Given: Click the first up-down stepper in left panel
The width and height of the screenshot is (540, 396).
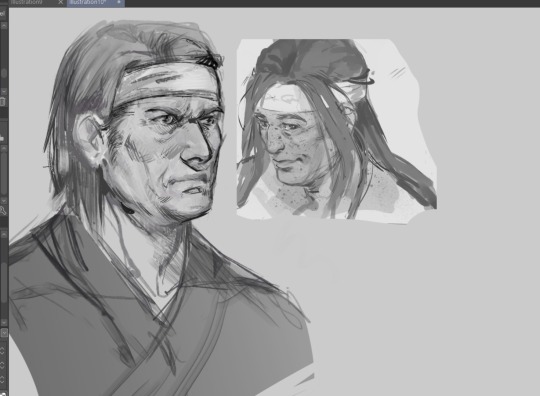Looking at the screenshot, I should coord(2,351).
